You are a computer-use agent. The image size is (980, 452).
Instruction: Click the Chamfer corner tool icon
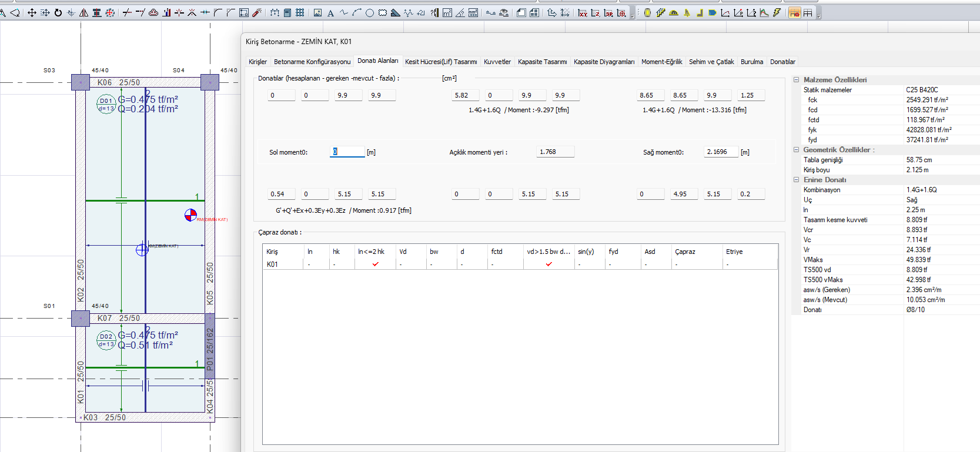coord(230,12)
